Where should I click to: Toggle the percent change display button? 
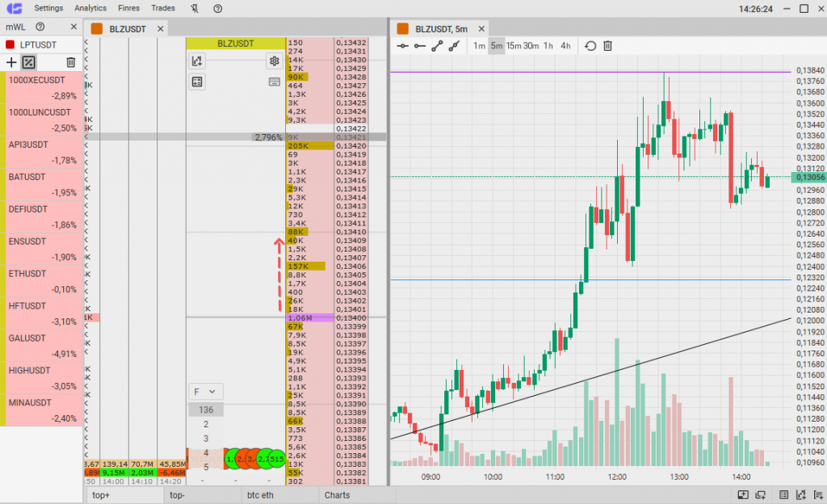(x=28, y=62)
